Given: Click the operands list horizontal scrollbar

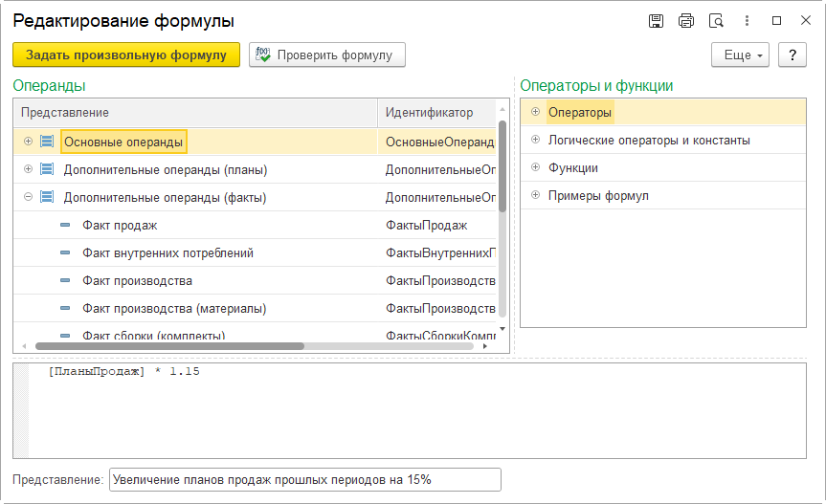Looking at the screenshot, I should (169, 346).
